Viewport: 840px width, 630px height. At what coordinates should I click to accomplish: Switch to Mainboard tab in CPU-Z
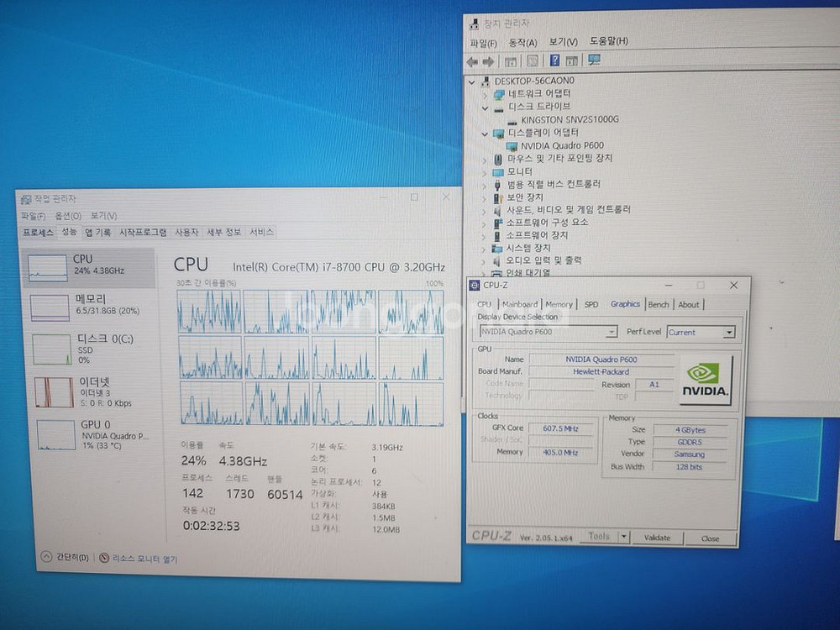520,304
